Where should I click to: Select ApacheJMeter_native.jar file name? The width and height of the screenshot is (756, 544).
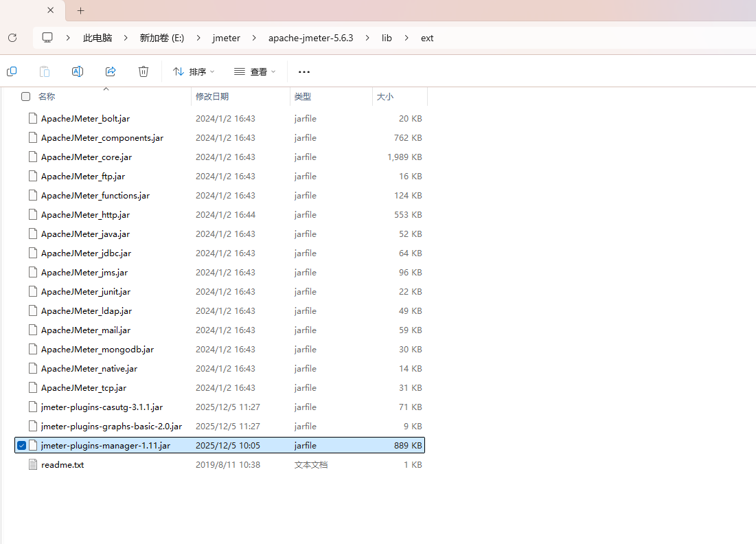[x=89, y=368]
